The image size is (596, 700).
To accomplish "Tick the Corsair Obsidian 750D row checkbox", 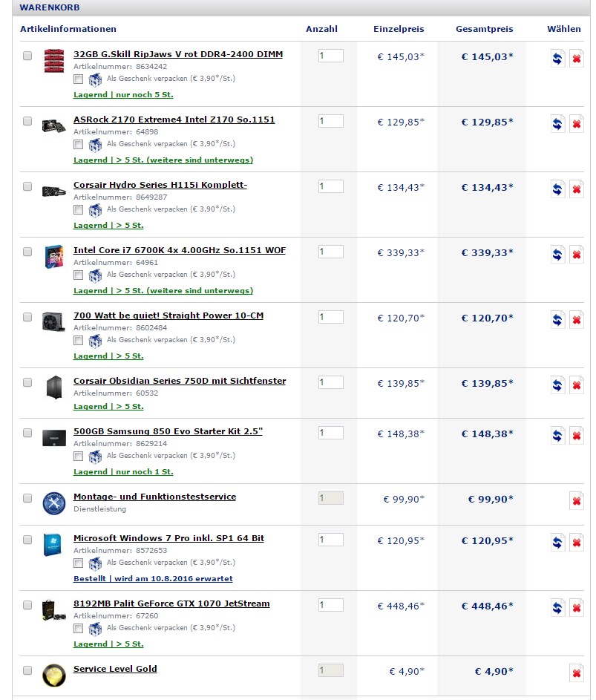I will [27, 382].
